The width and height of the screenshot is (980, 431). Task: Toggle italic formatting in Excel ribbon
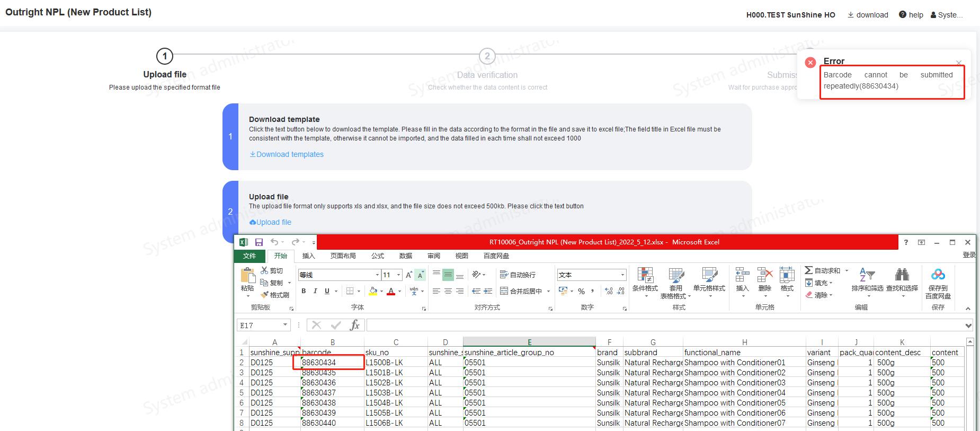point(315,291)
